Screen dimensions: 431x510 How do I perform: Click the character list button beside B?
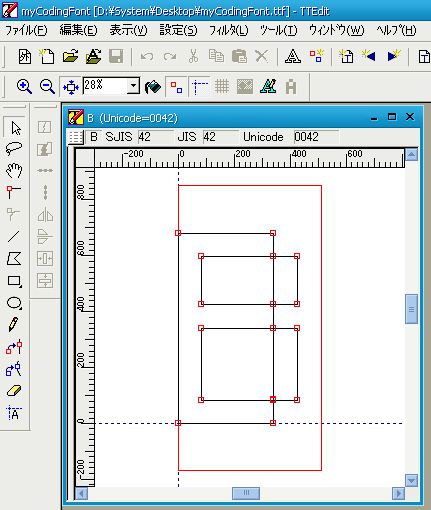(75, 137)
